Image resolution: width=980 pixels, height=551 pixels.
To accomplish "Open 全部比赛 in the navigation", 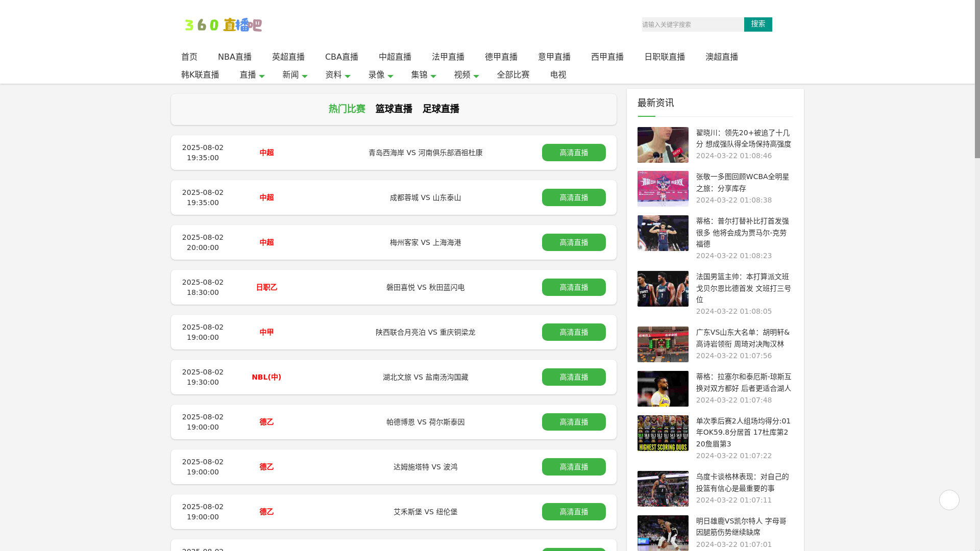I will 513,74.
